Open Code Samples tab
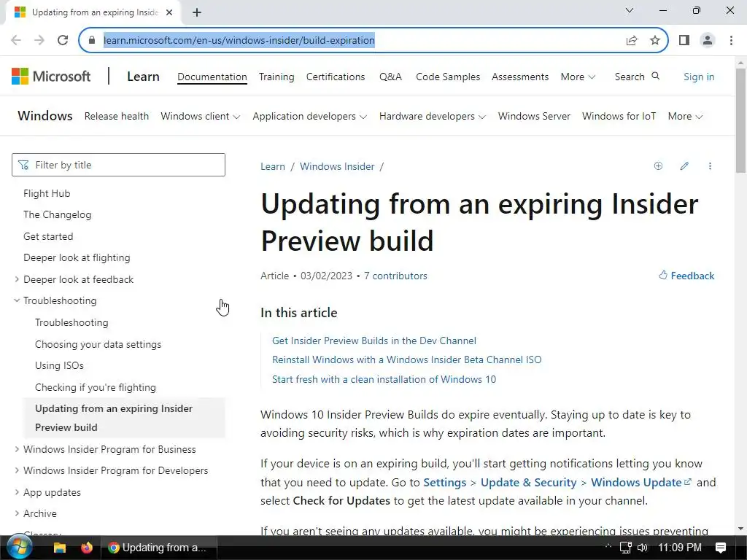 tap(448, 77)
